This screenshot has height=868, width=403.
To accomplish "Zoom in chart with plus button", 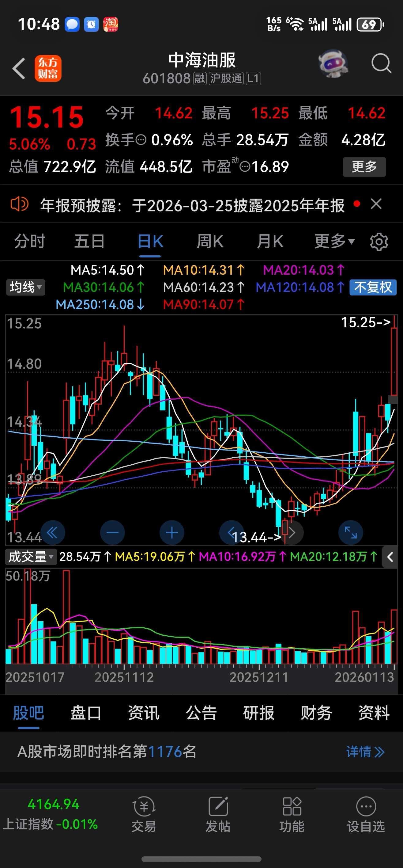I will (x=172, y=533).
